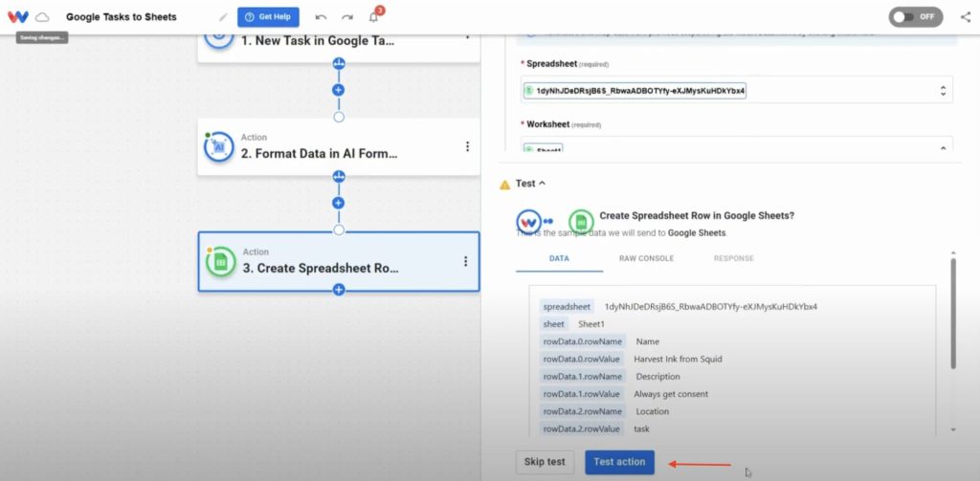The width and height of the screenshot is (980, 481).
Task: Click the test panel vertical scrollbar
Action: 953,314
